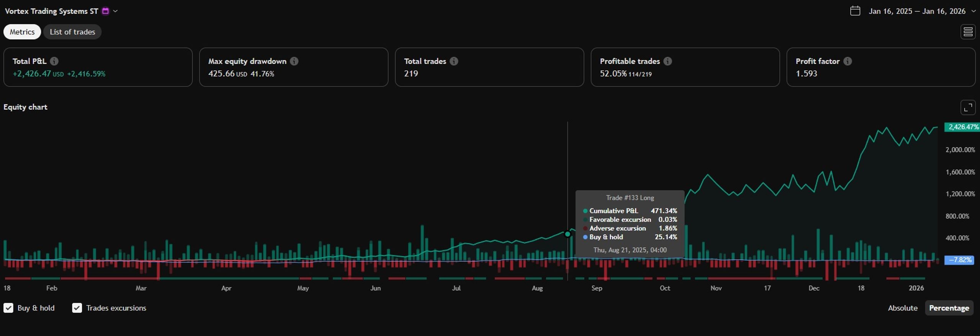Click the date range Jan 16, 2025 — Jan 16, 2026
Image resolution: width=980 pixels, height=336 pixels.
click(x=917, y=11)
